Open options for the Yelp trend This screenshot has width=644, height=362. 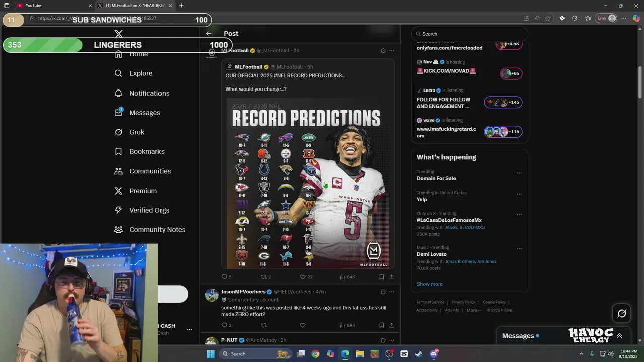[519, 194]
